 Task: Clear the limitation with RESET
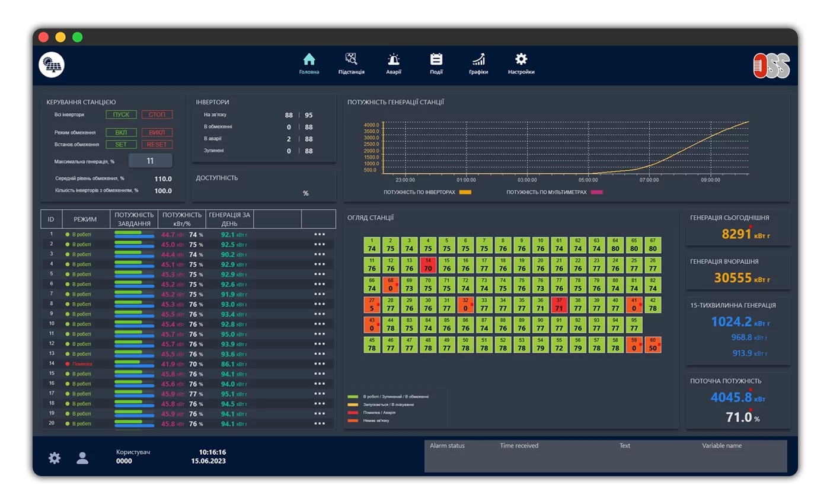[157, 144]
